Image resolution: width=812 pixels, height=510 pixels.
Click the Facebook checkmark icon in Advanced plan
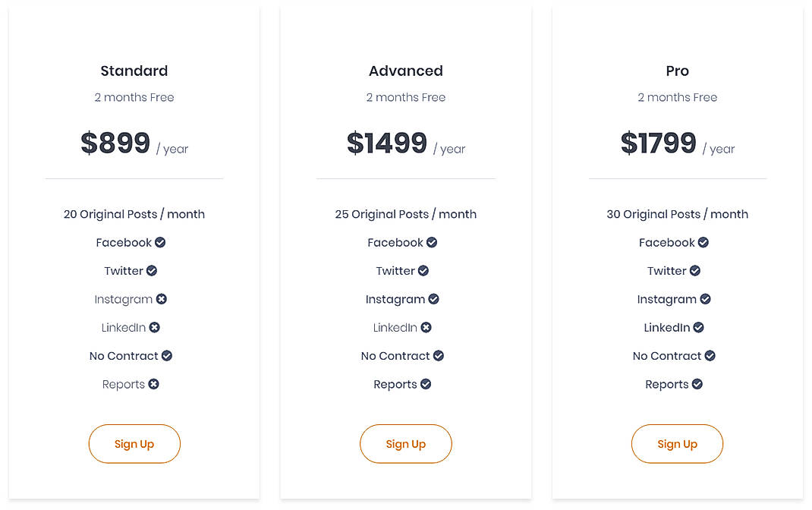coord(431,242)
